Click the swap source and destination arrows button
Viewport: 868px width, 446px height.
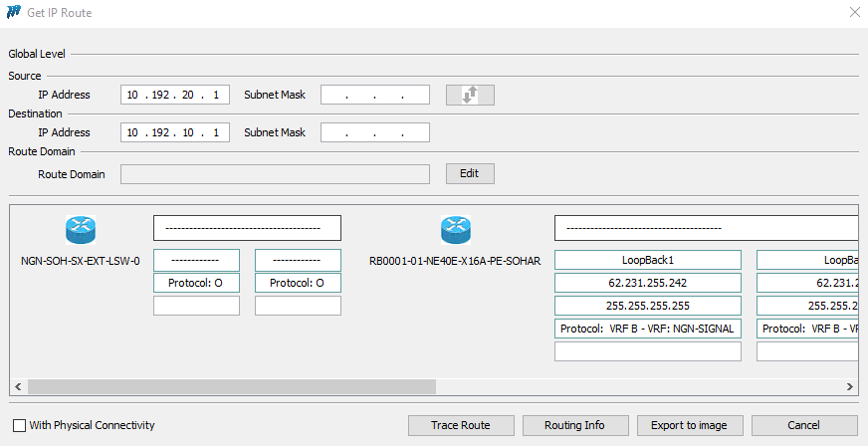pos(470,96)
